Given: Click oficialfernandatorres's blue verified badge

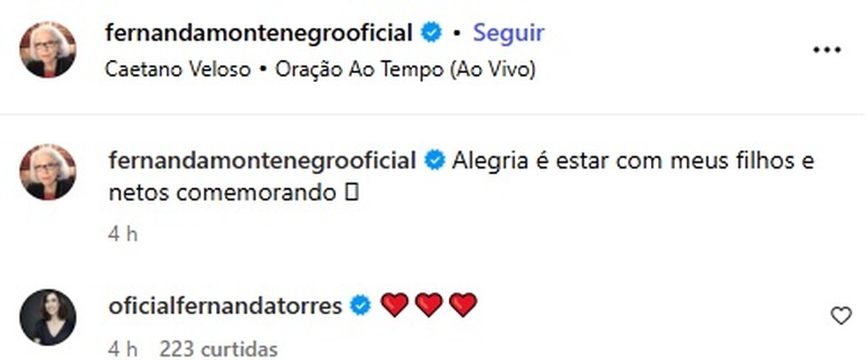Looking at the screenshot, I should tap(360, 306).
